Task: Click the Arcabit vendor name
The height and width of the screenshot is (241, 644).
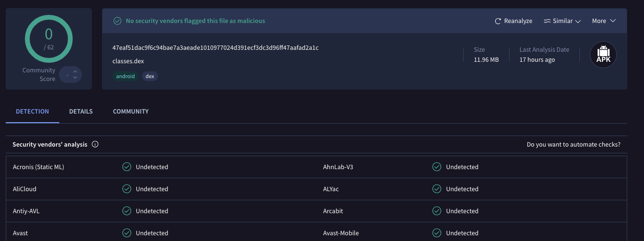Action: click(x=333, y=211)
